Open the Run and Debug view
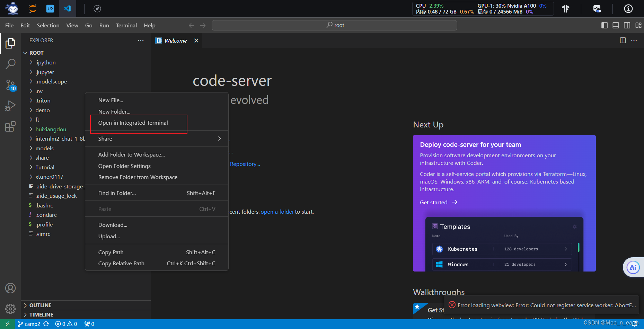Viewport: 644px width, 329px height. (10, 106)
